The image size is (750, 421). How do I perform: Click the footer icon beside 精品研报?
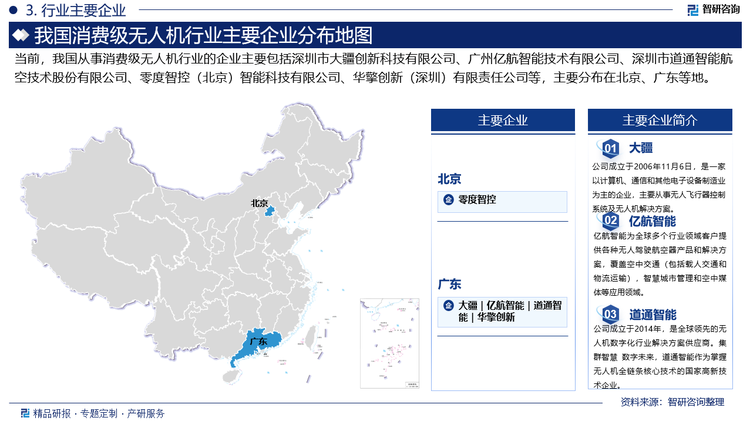pos(25,413)
